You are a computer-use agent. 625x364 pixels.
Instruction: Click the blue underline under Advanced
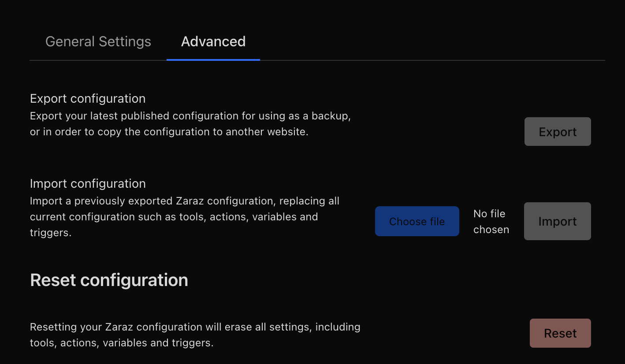coord(213,59)
